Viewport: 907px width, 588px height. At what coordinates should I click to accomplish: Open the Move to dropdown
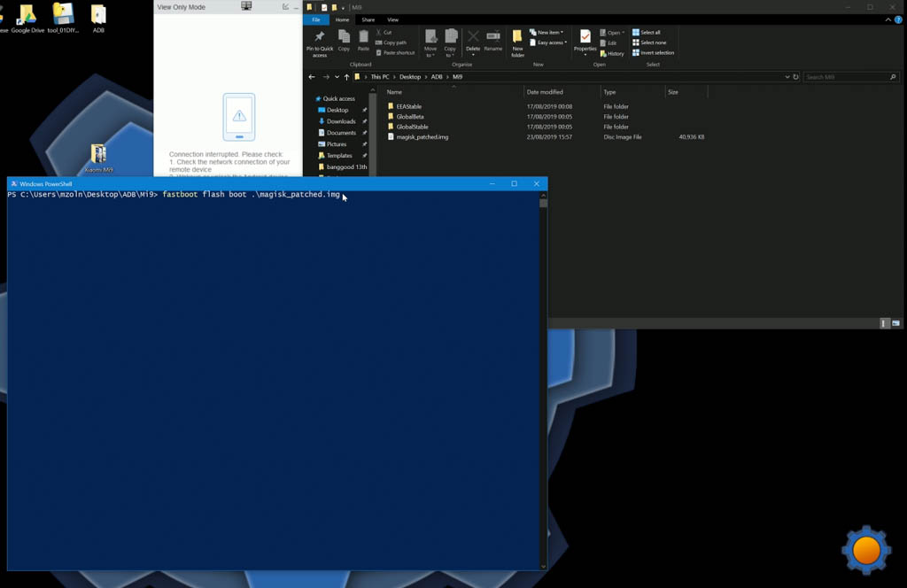pos(430,43)
